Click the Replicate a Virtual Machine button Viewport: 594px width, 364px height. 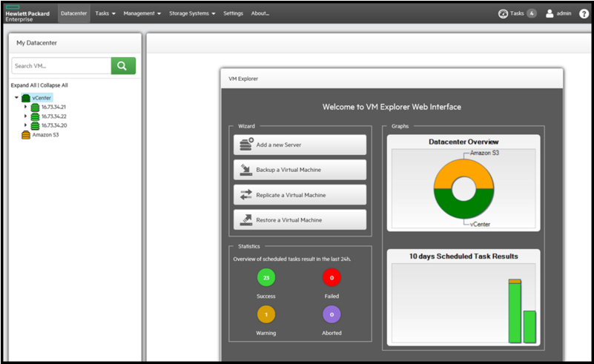pyautogui.click(x=300, y=195)
